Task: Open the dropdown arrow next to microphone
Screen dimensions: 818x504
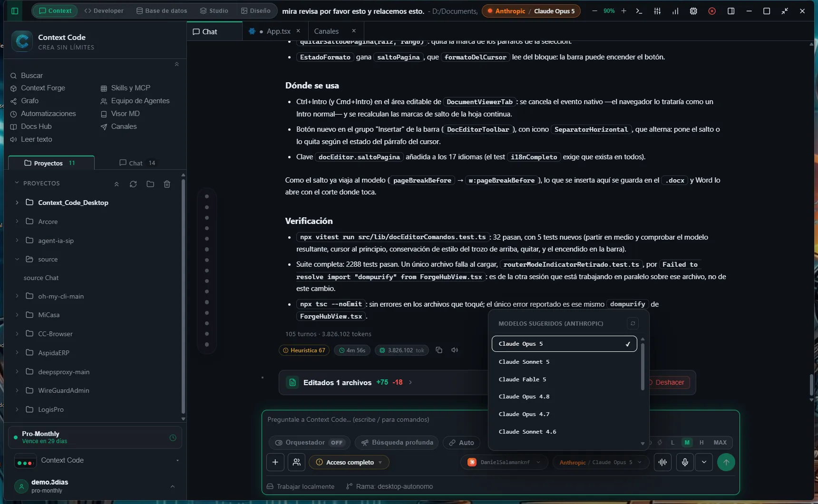Action: pos(704,462)
